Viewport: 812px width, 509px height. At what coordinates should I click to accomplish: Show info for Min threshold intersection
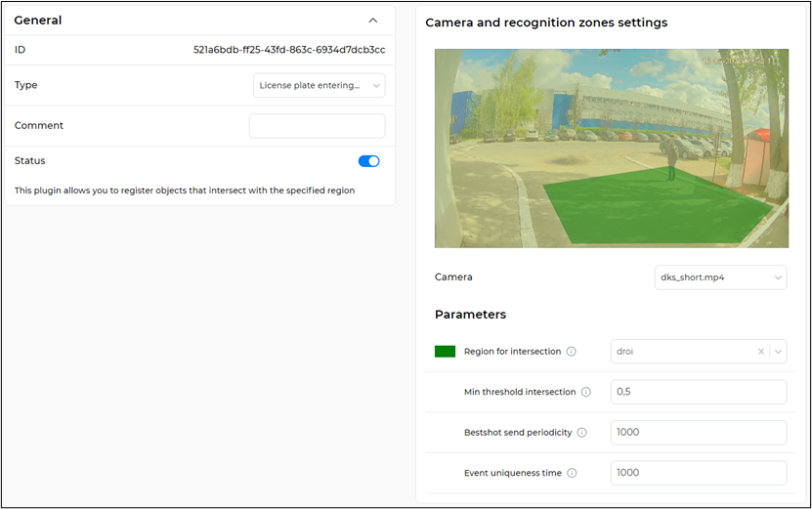pos(585,392)
